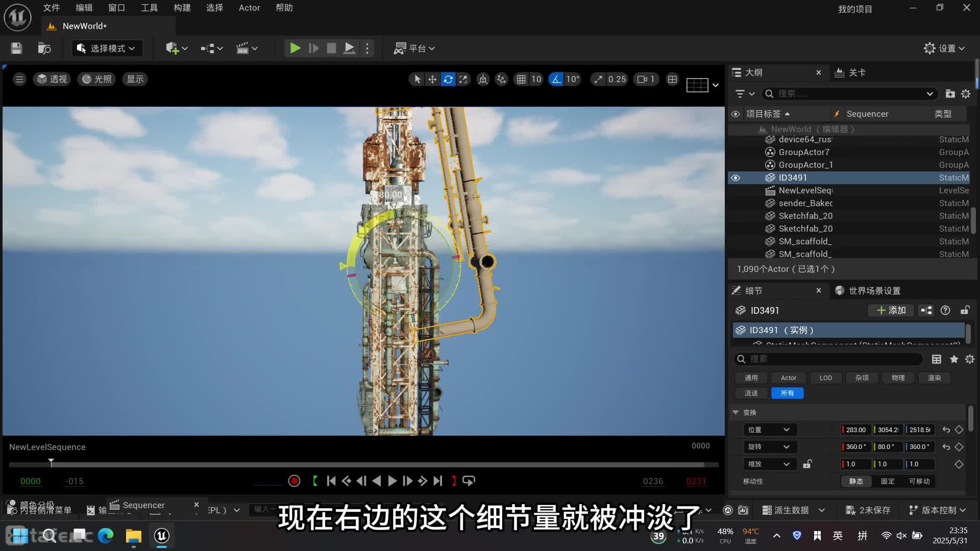The height and width of the screenshot is (551, 980).
Task: Collapse the 变换 transform section
Action: [x=736, y=412]
